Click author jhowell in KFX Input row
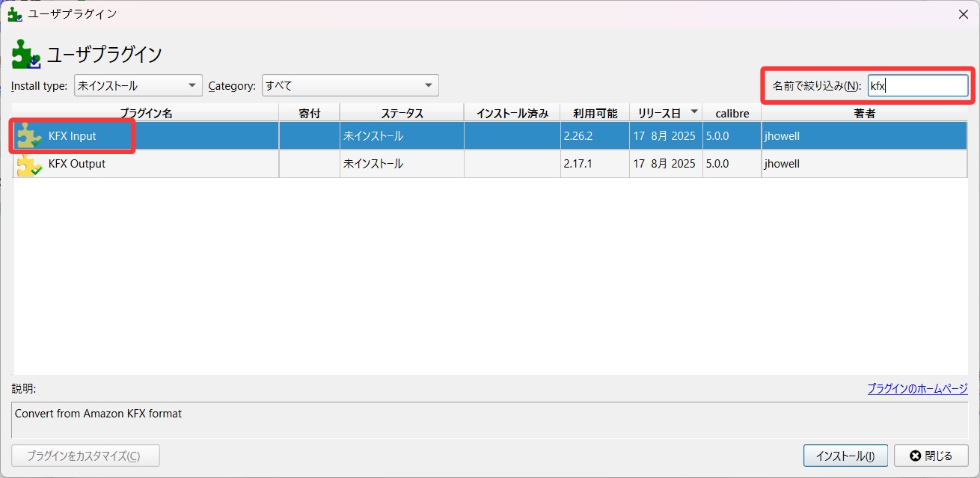Image resolution: width=980 pixels, height=478 pixels. point(782,136)
